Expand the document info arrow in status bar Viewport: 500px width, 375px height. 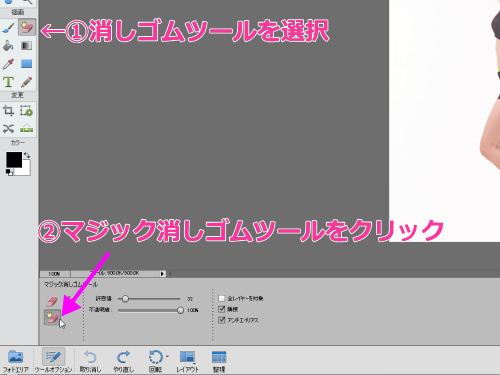click(x=162, y=274)
